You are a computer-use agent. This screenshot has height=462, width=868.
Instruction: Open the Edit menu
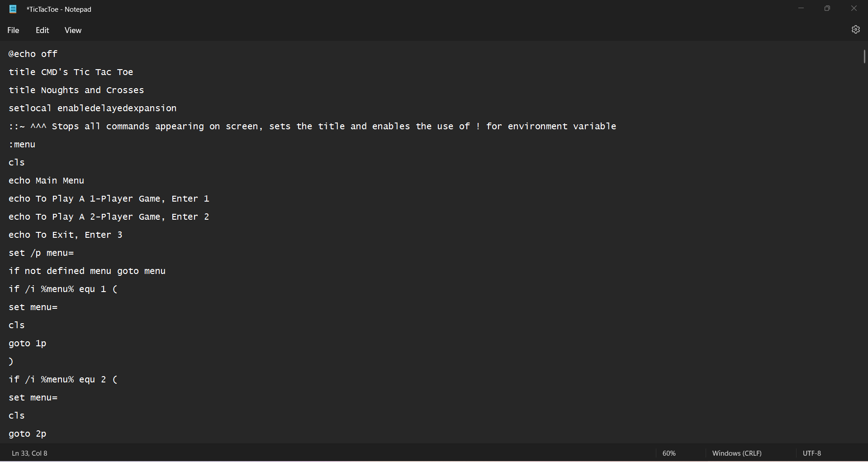tap(42, 30)
